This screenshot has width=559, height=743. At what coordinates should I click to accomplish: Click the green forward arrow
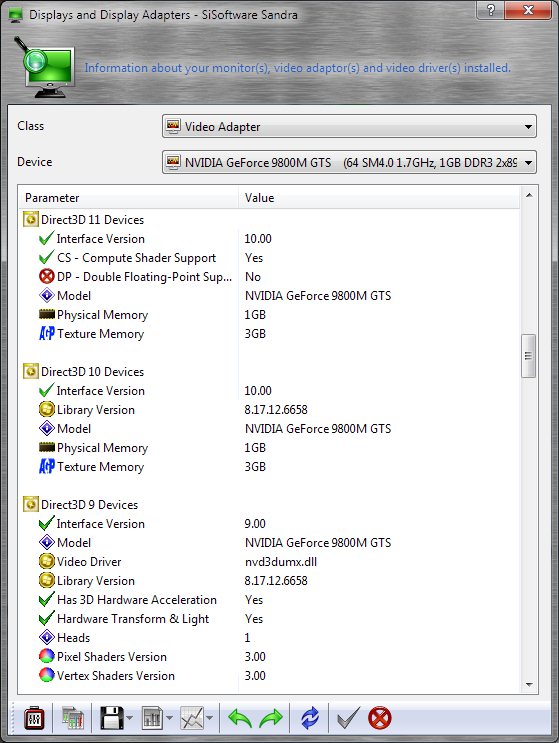click(x=271, y=718)
